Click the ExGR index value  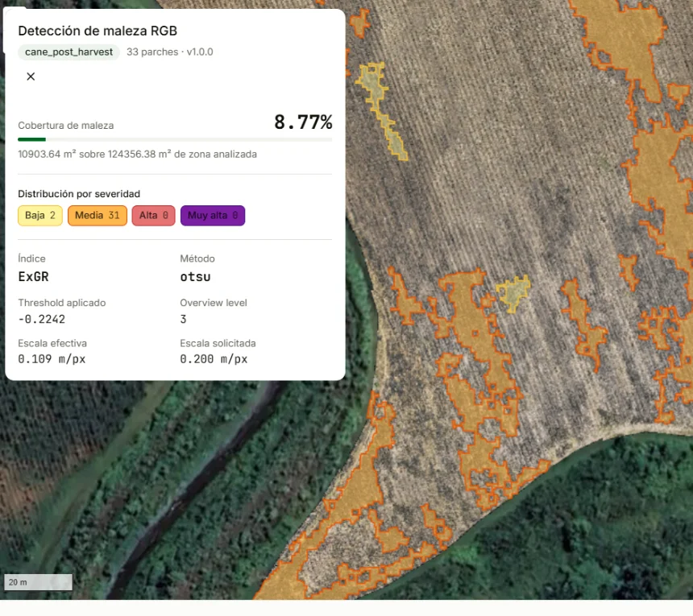point(34,277)
